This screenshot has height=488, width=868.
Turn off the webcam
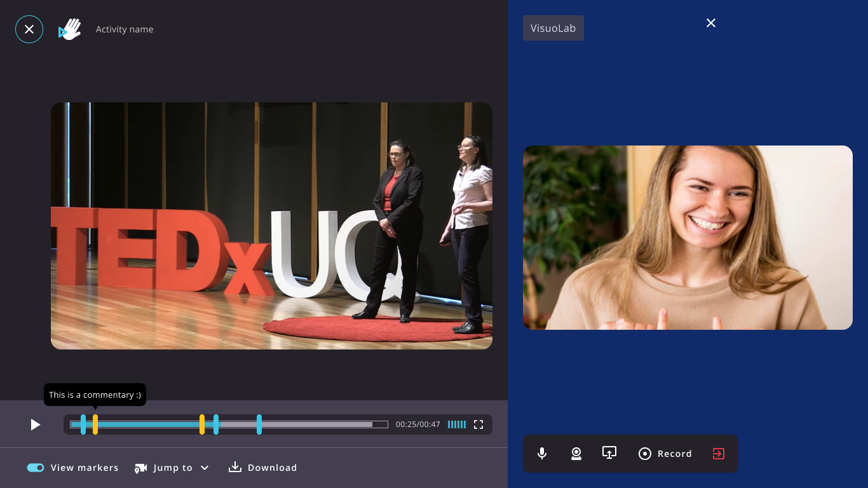(x=576, y=454)
